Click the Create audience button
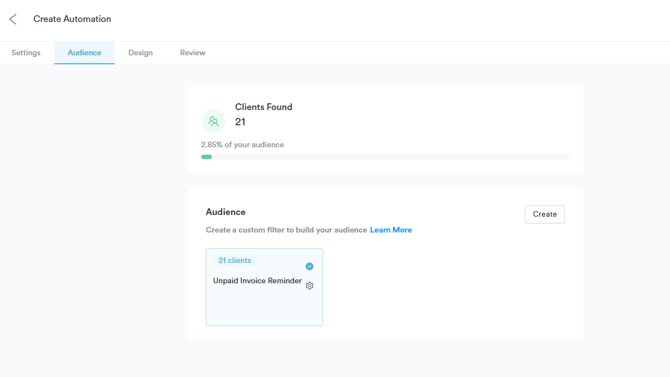 tap(544, 214)
